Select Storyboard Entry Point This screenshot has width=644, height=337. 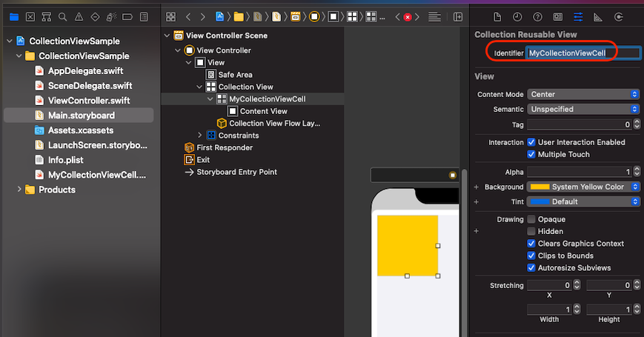point(237,172)
